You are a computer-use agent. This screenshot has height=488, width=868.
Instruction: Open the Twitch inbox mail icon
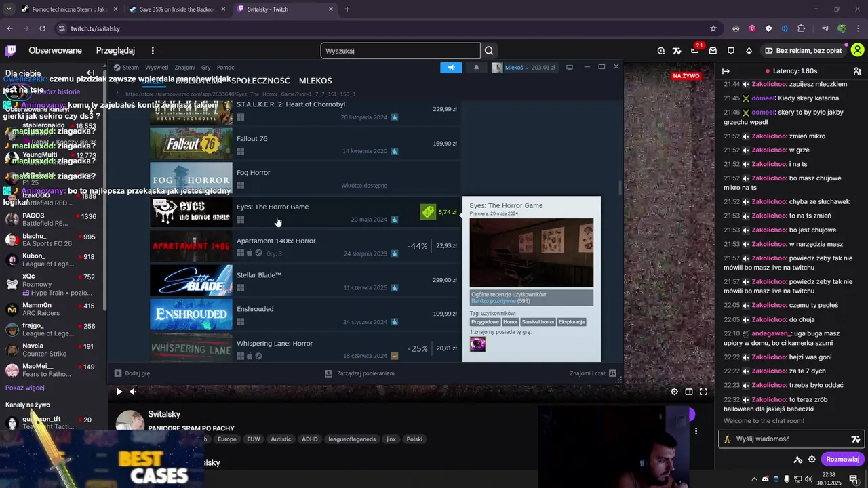click(713, 50)
